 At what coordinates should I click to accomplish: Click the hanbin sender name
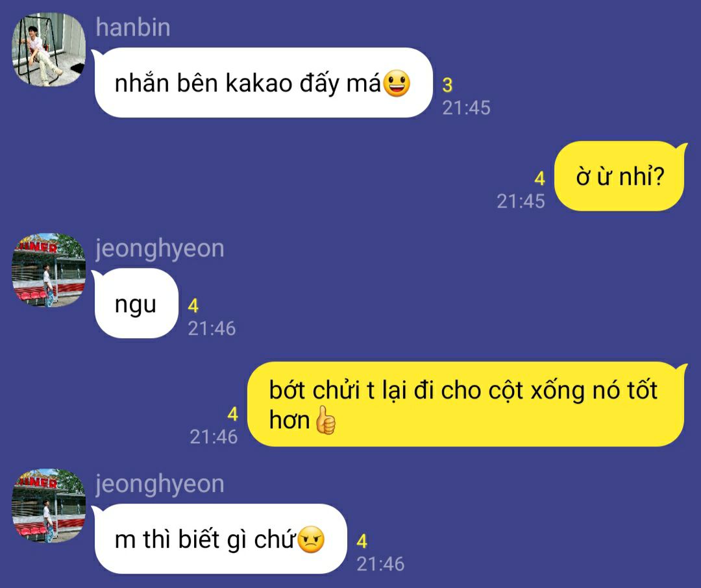[x=133, y=28]
